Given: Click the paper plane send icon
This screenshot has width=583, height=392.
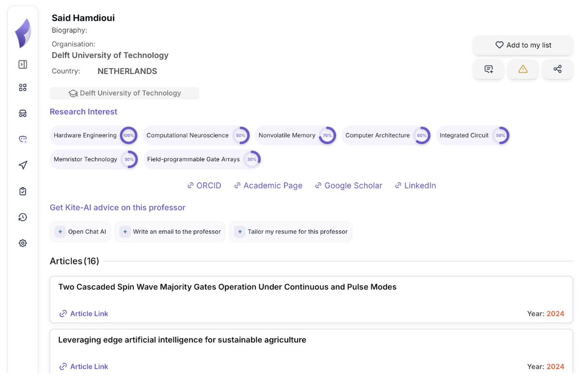Looking at the screenshot, I should 23,165.
